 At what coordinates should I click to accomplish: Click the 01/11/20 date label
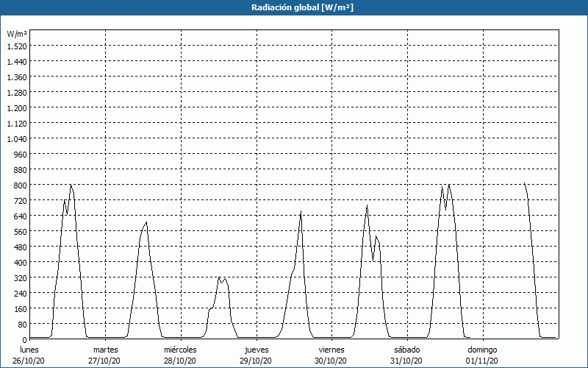click(x=482, y=361)
